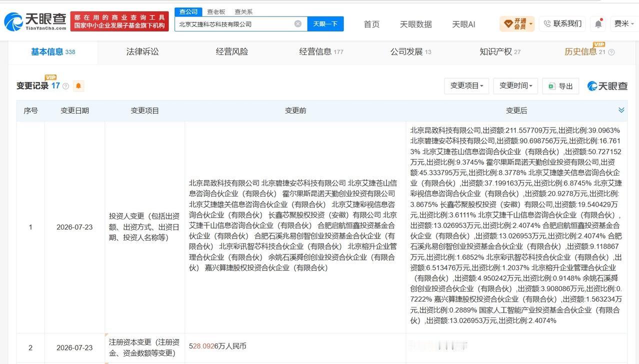Click the 联系我们 button

coord(562,23)
